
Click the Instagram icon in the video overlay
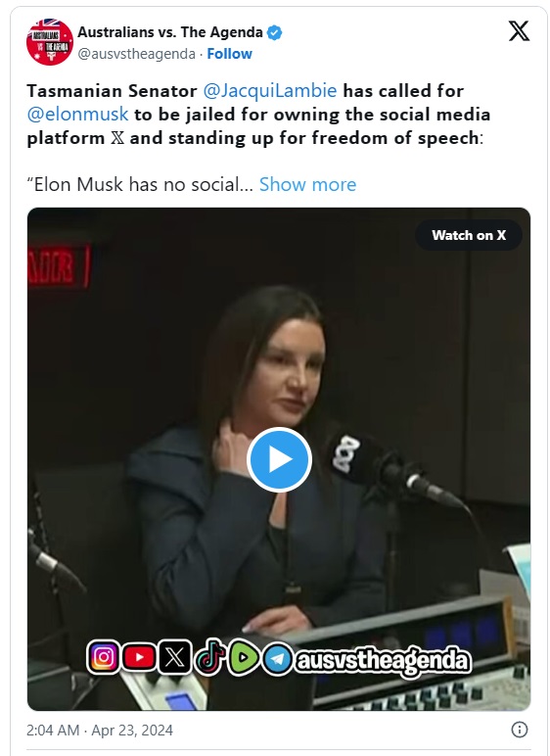104,657
